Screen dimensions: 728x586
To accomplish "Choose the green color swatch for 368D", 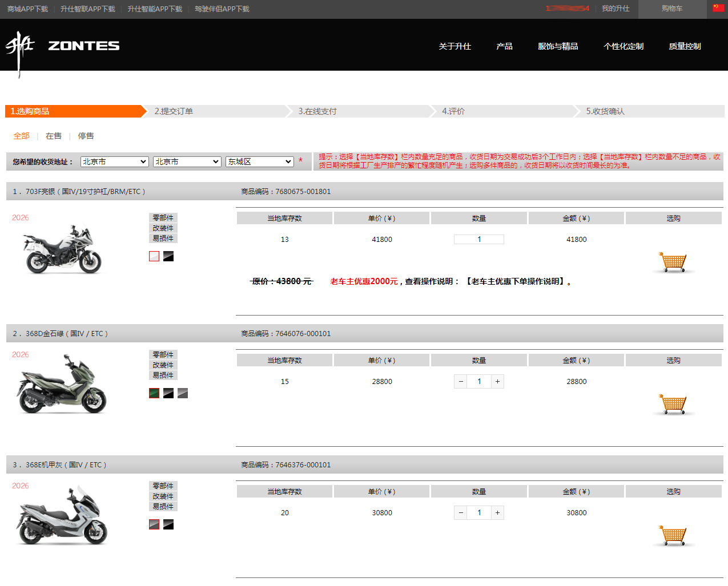I will pyautogui.click(x=154, y=393).
